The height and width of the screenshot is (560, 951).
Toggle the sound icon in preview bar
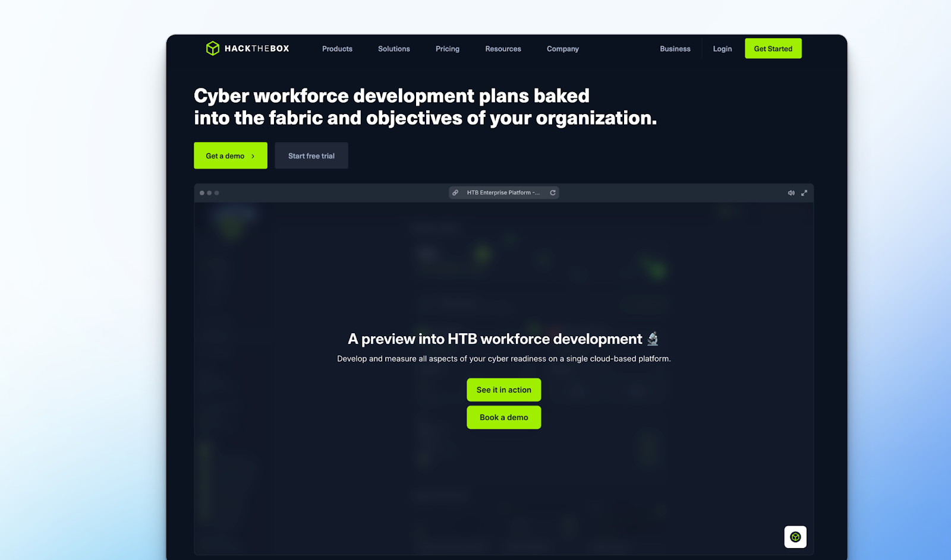(x=791, y=193)
